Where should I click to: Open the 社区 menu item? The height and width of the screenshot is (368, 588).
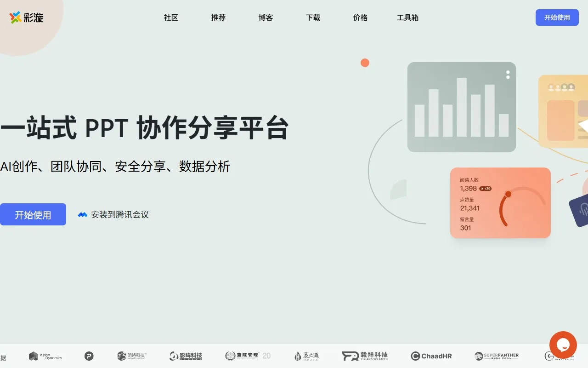(x=170, y=17)
